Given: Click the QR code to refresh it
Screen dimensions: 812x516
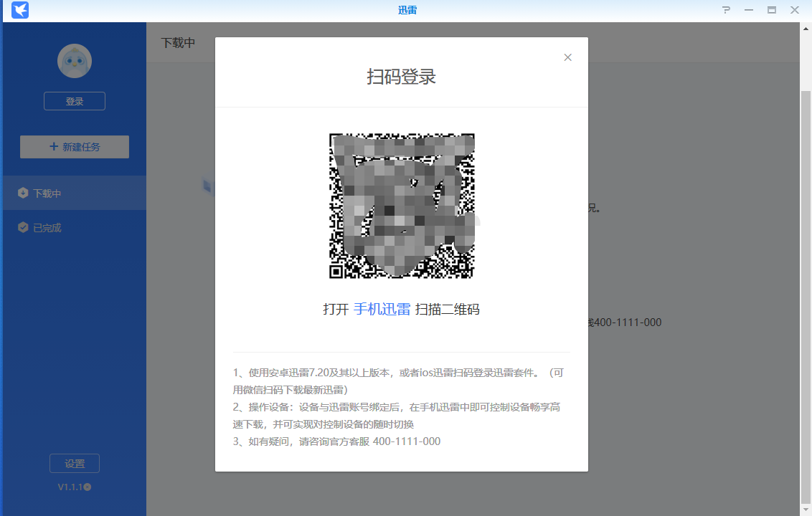Looking at the screenshot, I should pos(401,206).
